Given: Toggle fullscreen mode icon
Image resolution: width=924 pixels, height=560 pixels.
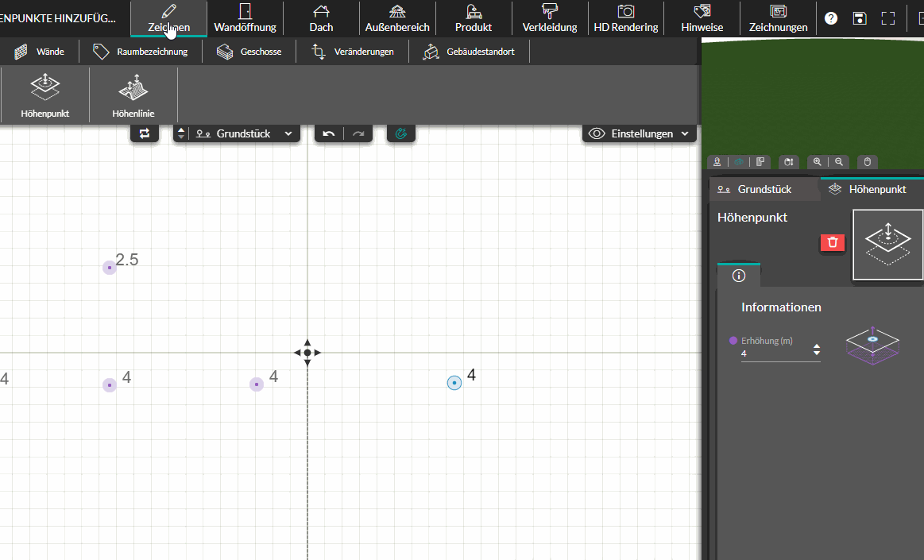Looking at the screenshot, I should click(888, 18).
